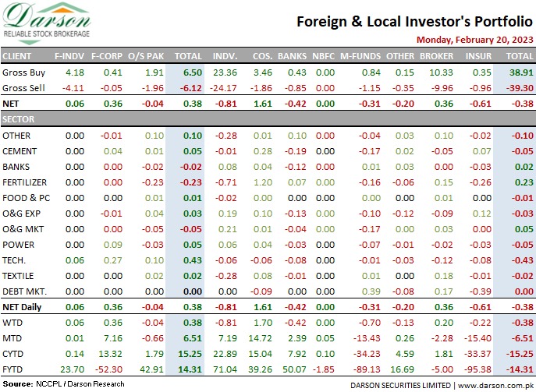Select Gross Buy local total 38.91

click(521, 72)
